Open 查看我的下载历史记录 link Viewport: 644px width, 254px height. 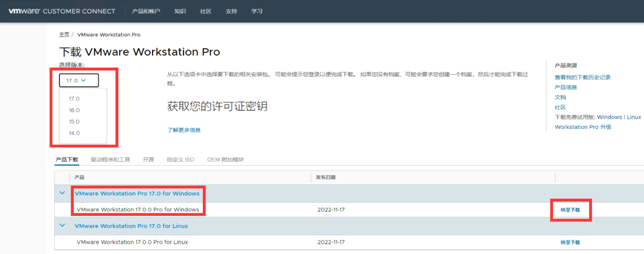pyautogui.click(x=582, y=77)
